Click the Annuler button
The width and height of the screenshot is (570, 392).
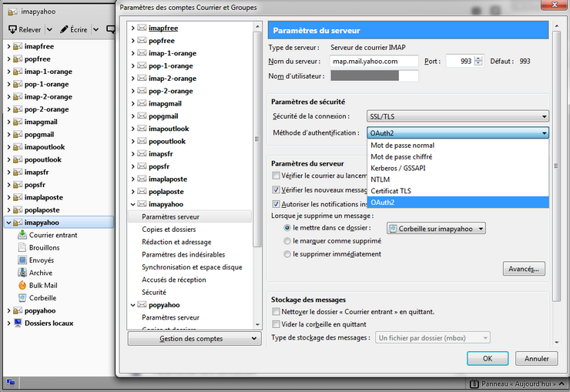pyautogui.click(x=537, y=359)
